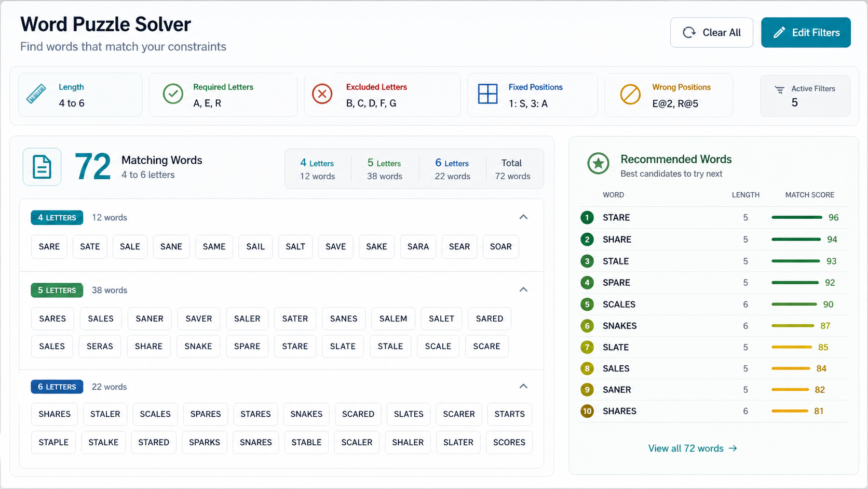Click the 6 LETTERS blue badge
868x489 pixels.
tap(57, 387)
